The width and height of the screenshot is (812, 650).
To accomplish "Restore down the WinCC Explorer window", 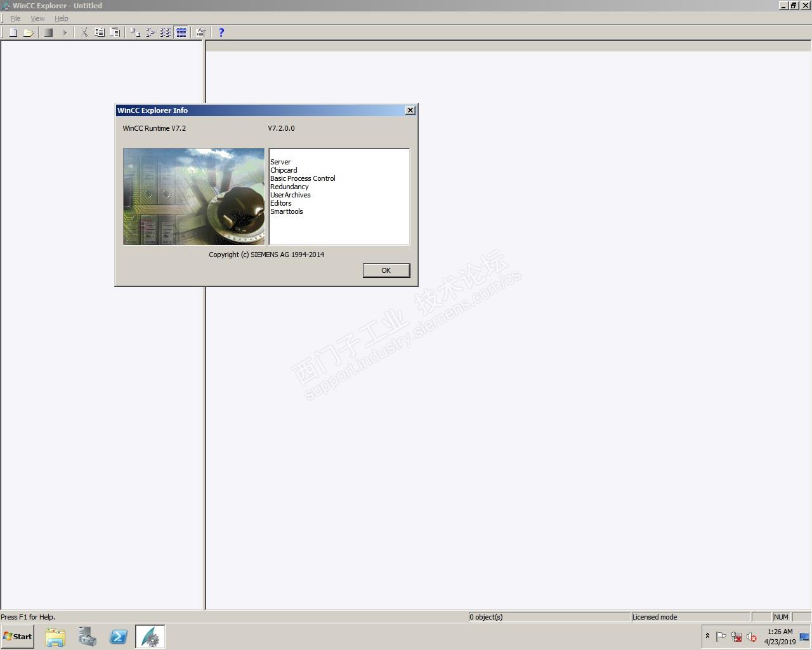I will point(793,6).
